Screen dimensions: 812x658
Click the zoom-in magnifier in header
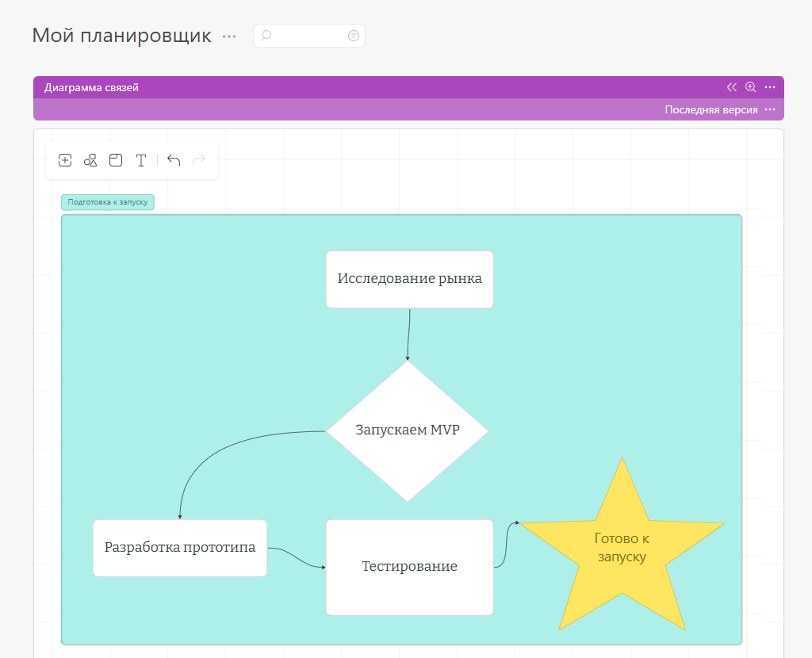coord(750,87)
